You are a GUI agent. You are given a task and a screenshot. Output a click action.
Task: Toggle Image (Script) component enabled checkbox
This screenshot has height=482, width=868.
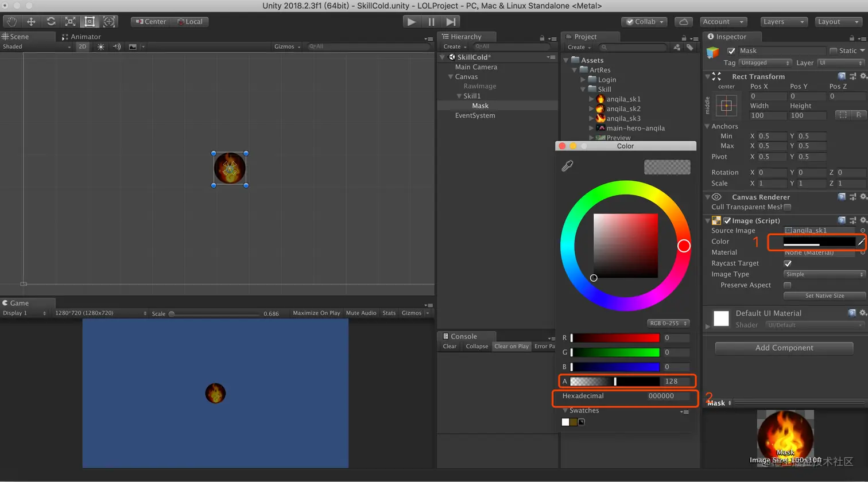point(727,221)
